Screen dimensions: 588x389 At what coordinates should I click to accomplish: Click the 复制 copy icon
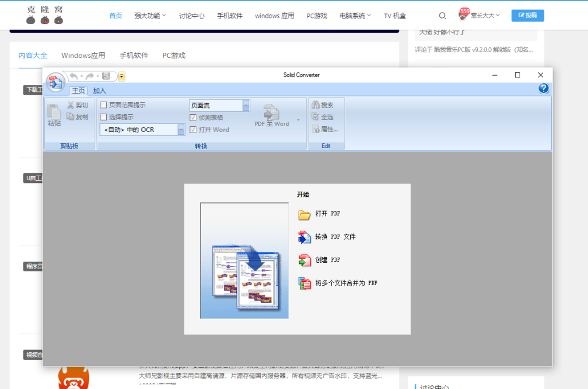tap(70, 116)
